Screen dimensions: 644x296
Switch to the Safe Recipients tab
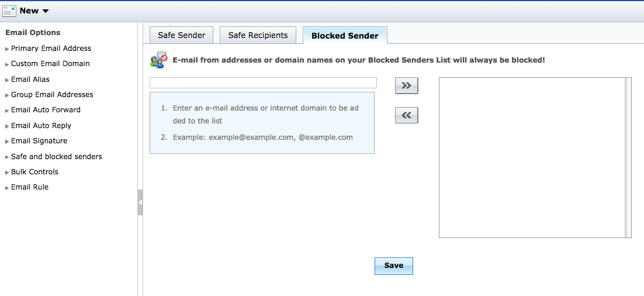point(258,35)
